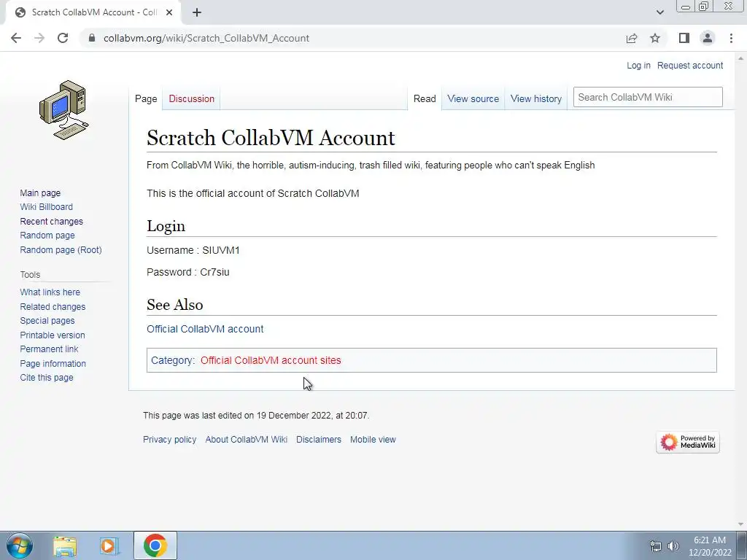This screenshot has width=747, height=560.
Task: Open Special pages link
Action: 47,321
